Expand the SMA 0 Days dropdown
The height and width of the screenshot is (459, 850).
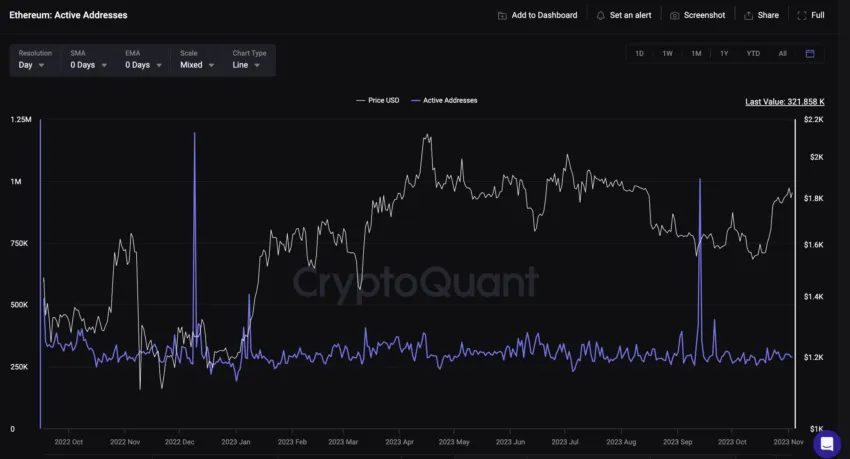[88, 60]
